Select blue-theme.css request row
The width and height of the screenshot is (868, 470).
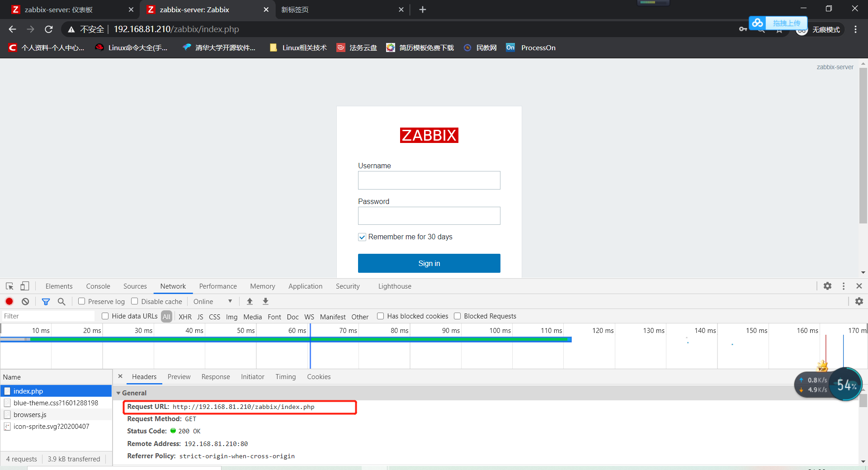[x=56, y=403]
